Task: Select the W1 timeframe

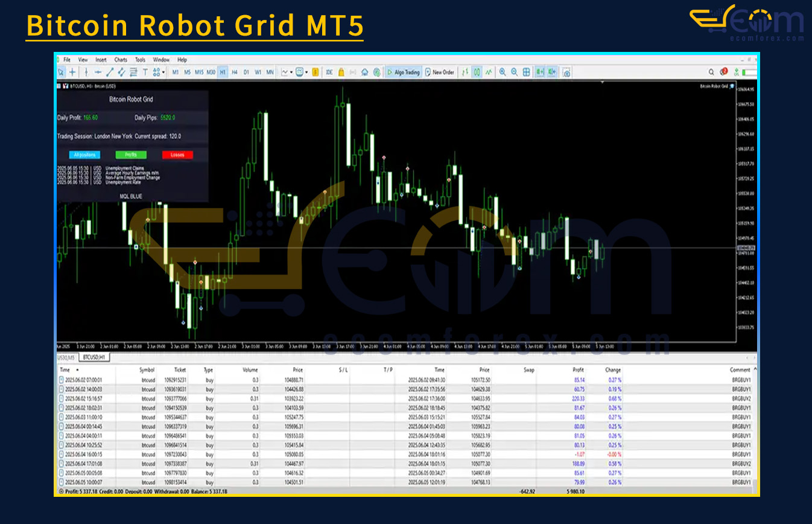Action: coord(258,72)
